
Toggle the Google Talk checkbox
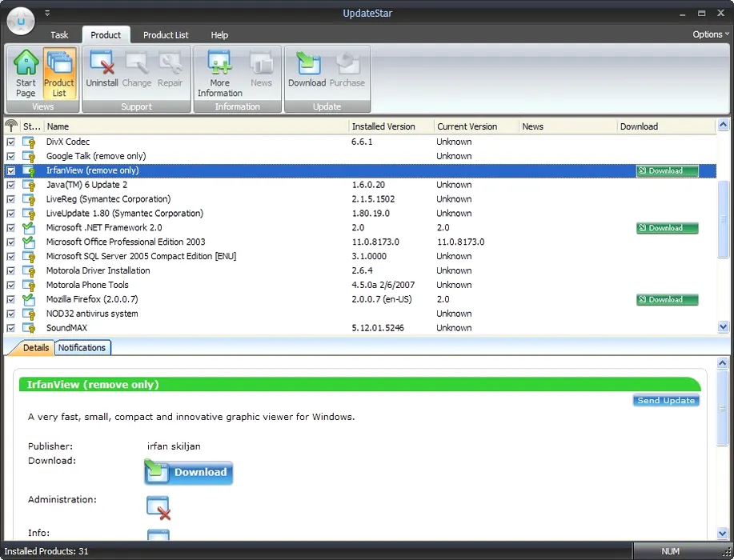pyautogui.click(x=10, y=156)
